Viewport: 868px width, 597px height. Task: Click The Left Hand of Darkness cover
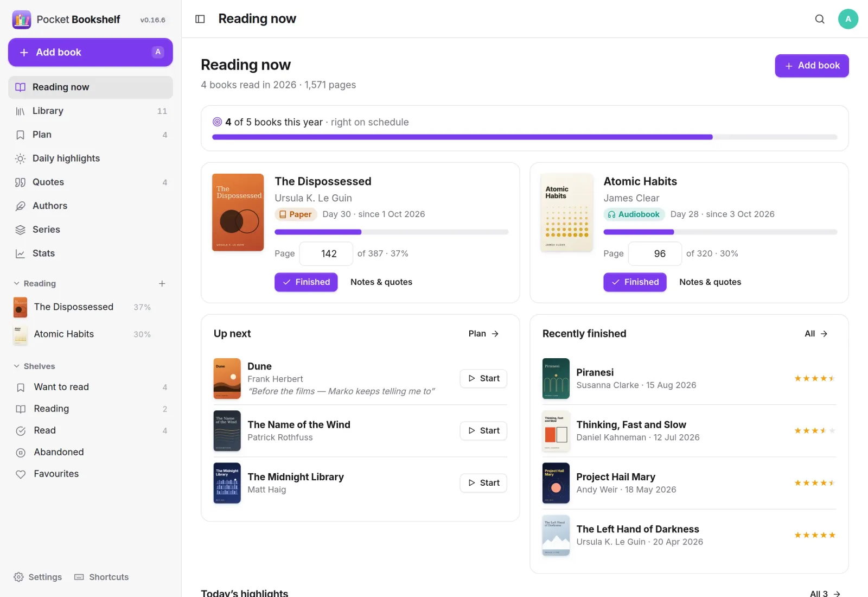click(x=556, y=535)
